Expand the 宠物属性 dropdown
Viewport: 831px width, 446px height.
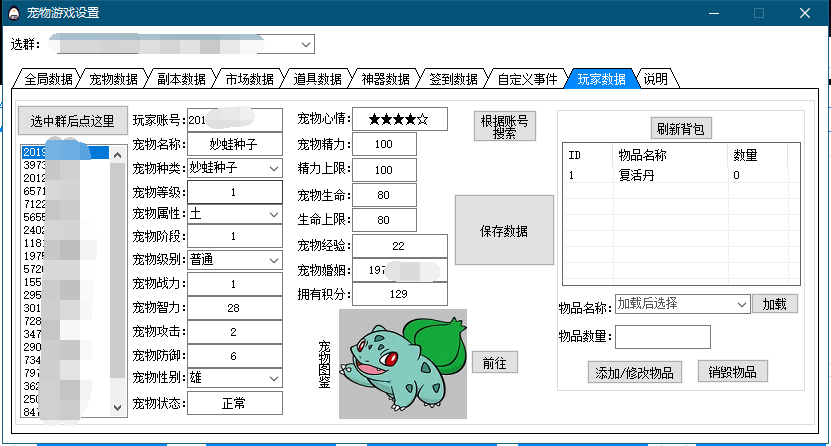click(x=273, y=215)
